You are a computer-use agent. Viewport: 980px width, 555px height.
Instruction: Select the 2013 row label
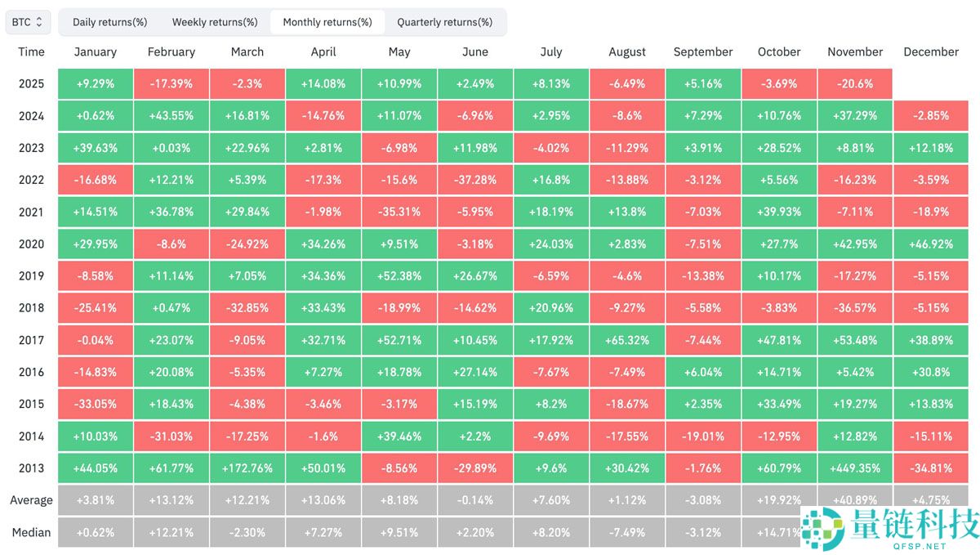coord(31,468)
